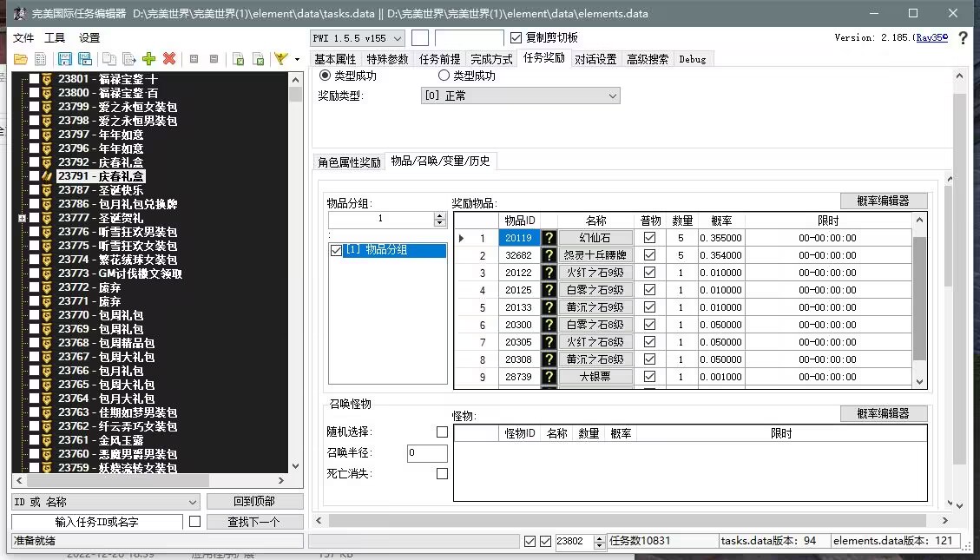Click the task icon beside 23801 福禄宝鉴
This screenshot has width=980, height=560.
click(47, 79)
